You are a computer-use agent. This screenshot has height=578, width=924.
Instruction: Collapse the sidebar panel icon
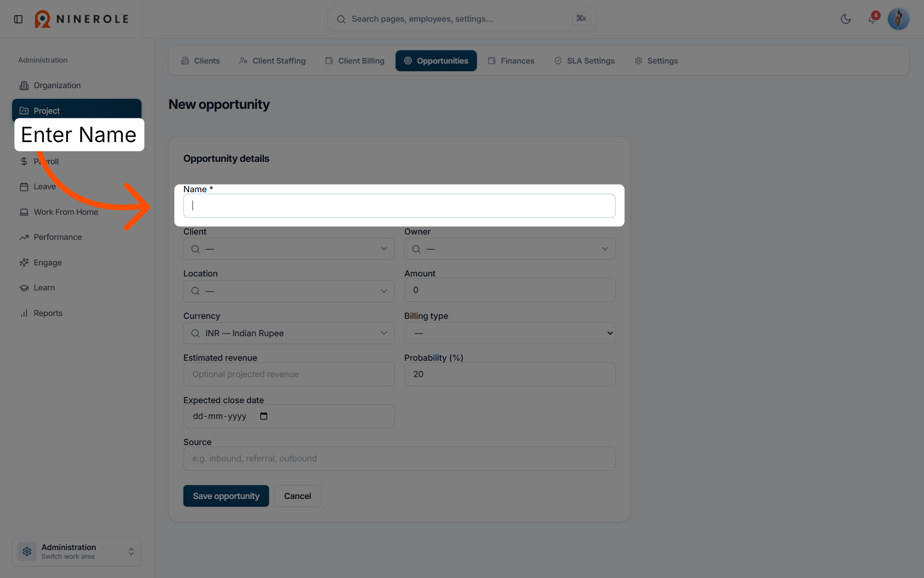tap(18, 19)
